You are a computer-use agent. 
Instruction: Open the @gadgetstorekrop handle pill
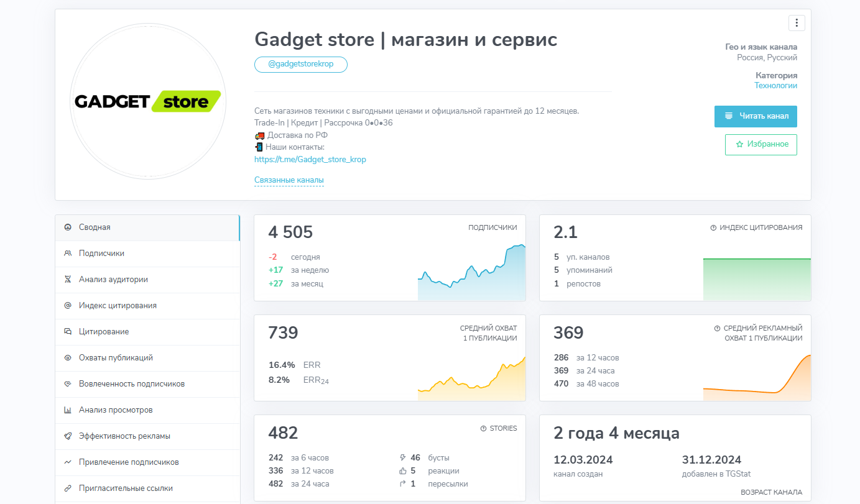point(301,65)
